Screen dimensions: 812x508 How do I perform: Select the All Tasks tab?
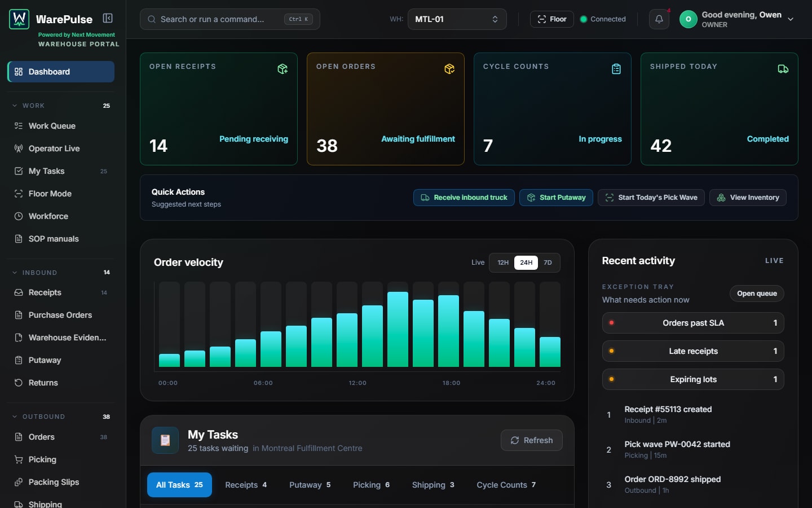point(179,485)
